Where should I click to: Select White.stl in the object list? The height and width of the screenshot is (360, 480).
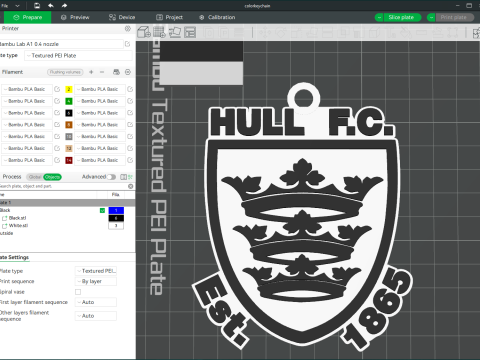18,226
